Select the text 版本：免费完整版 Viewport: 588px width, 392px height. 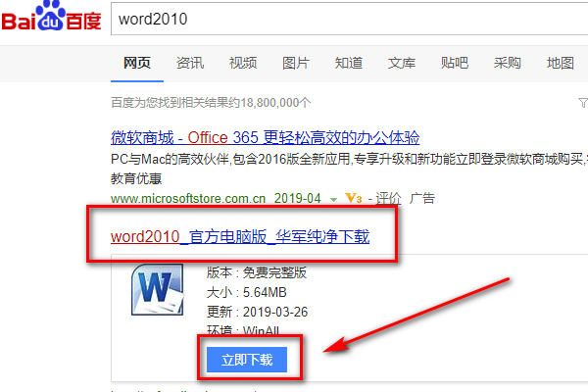tap(257, 272)
